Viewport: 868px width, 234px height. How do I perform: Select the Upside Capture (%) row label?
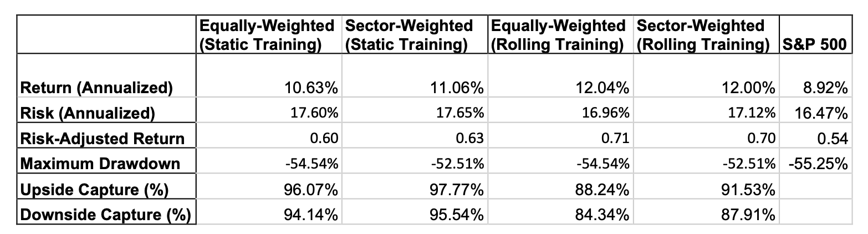(x=94, y=189)
